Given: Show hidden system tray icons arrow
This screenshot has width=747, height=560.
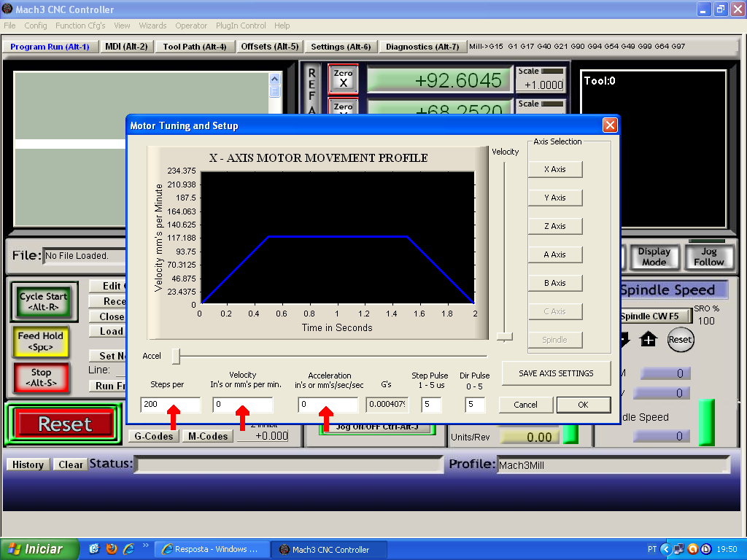Looking at the screenshot, I should 665,549.
